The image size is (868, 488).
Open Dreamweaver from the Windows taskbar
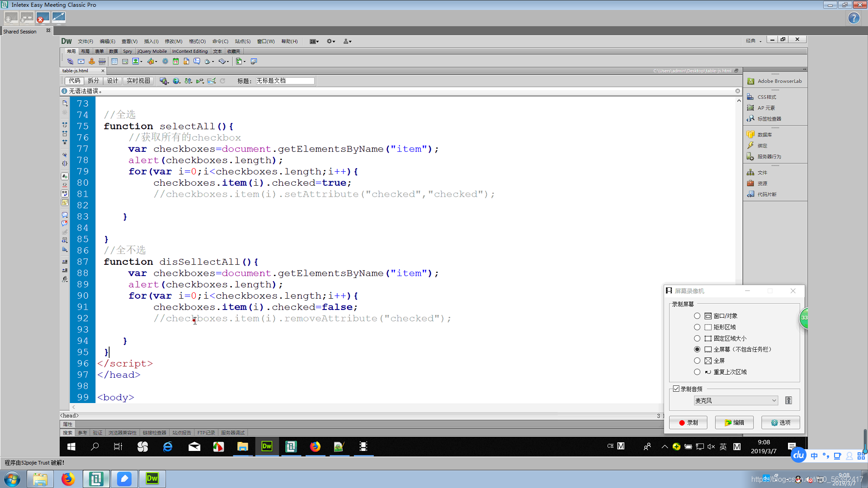[x=152, y=479]
